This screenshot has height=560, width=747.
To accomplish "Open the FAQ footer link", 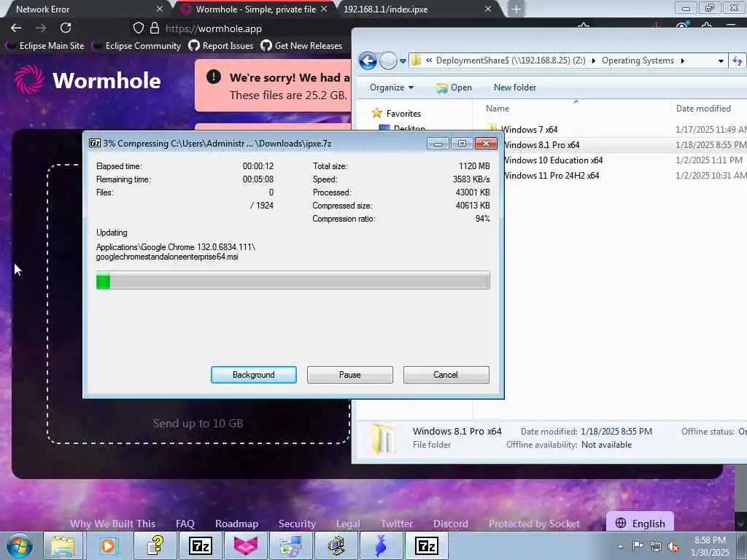I will (x=185, y=524).
